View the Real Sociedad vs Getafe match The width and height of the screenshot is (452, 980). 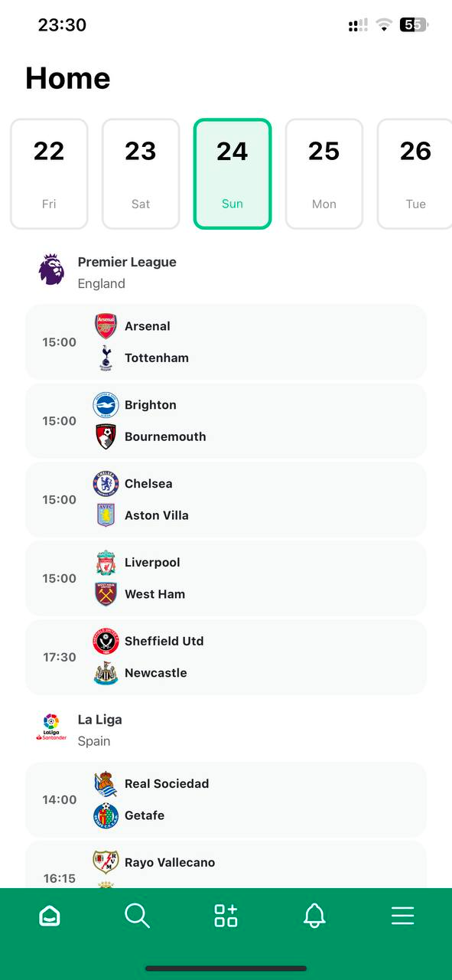[x=226, y=799]
